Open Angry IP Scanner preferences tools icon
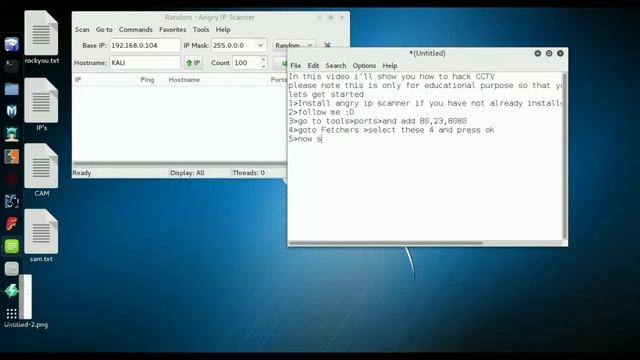640x360 pixels. pyautogui.click(x=327, y=45)
